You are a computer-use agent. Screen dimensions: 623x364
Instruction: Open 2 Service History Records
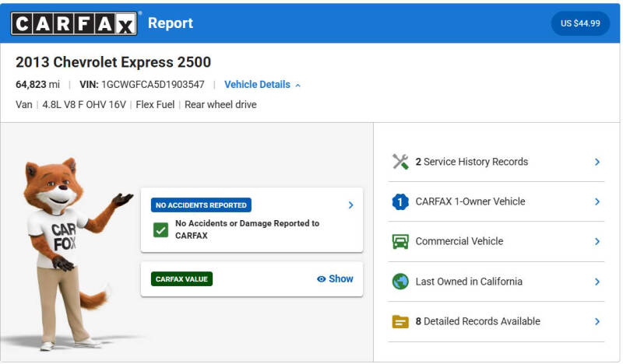(472, 162)
